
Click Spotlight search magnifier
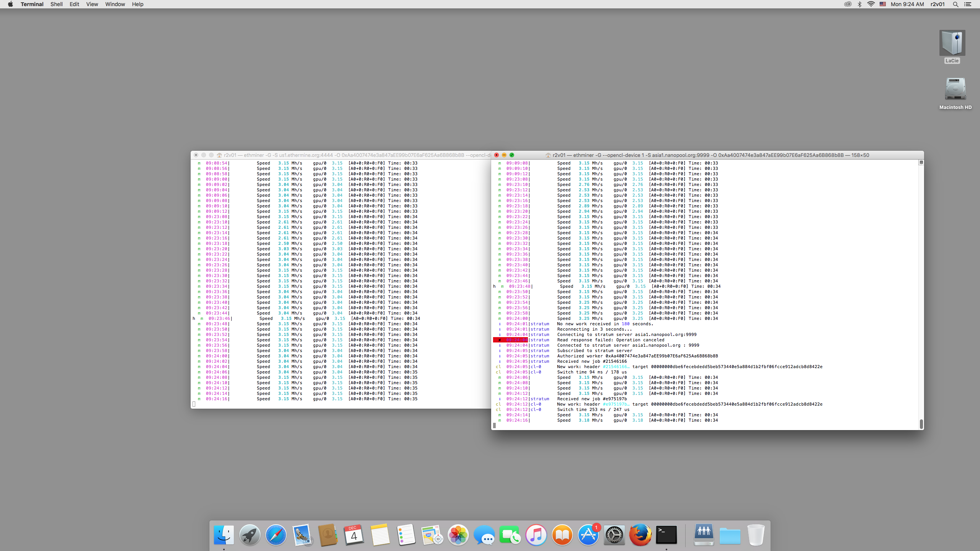pyautogui.click(x=955, y=4)
